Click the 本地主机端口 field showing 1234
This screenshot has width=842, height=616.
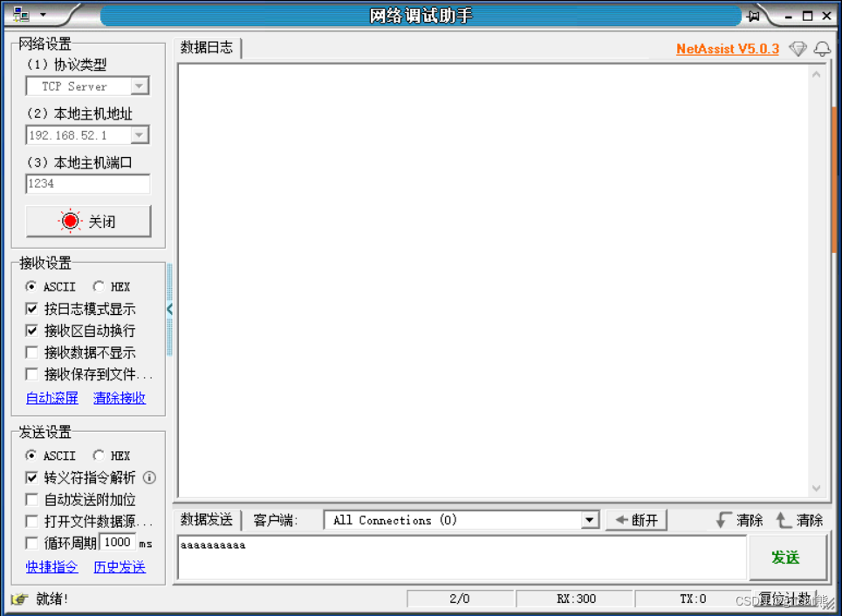click(87, 183)
